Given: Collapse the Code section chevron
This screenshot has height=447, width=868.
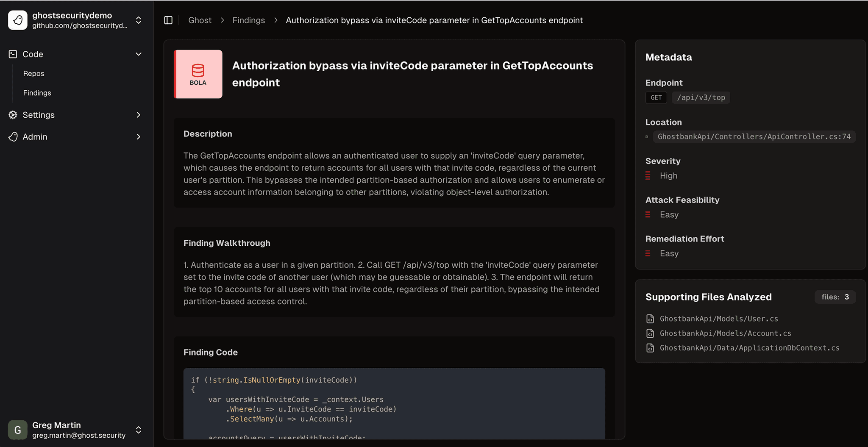Looking at the screenshot, I should [x=138, y=54].
